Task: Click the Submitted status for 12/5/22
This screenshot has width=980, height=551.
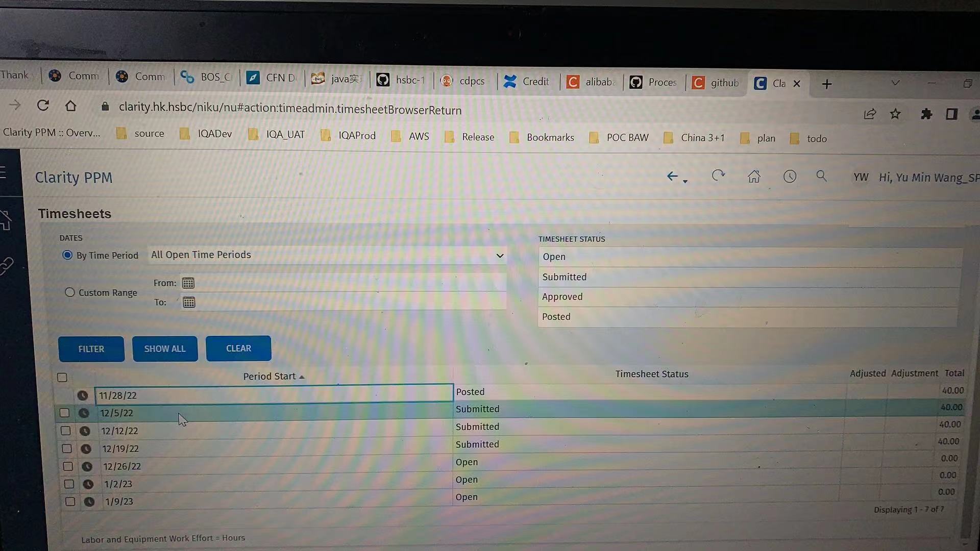Action: coord(477,408)
